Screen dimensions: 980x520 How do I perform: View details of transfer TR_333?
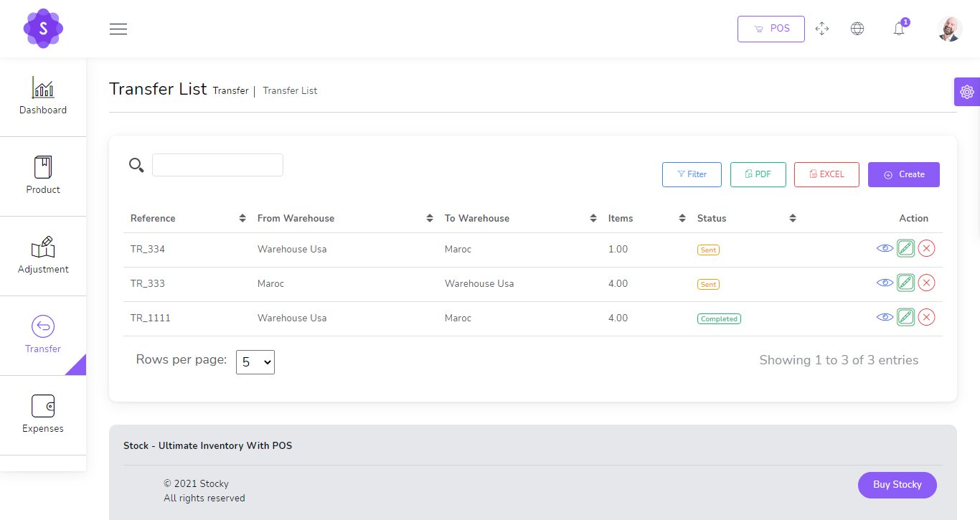click(885, 283)
